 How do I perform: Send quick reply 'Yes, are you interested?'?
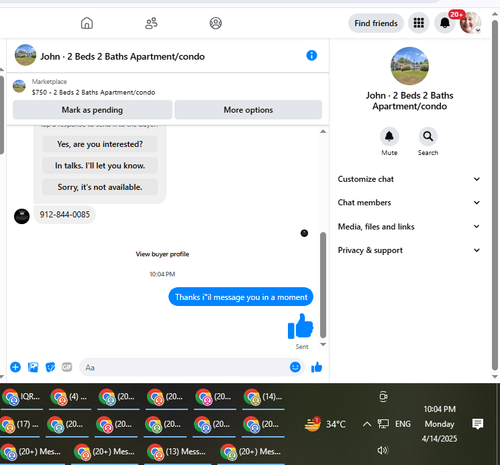pyautogui.click(x=100, y=144)
